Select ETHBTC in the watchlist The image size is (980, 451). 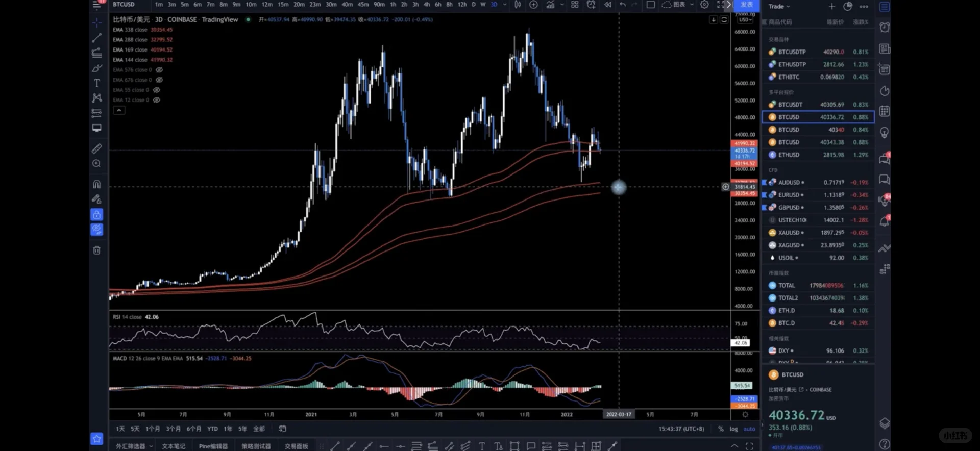point(818,77)
